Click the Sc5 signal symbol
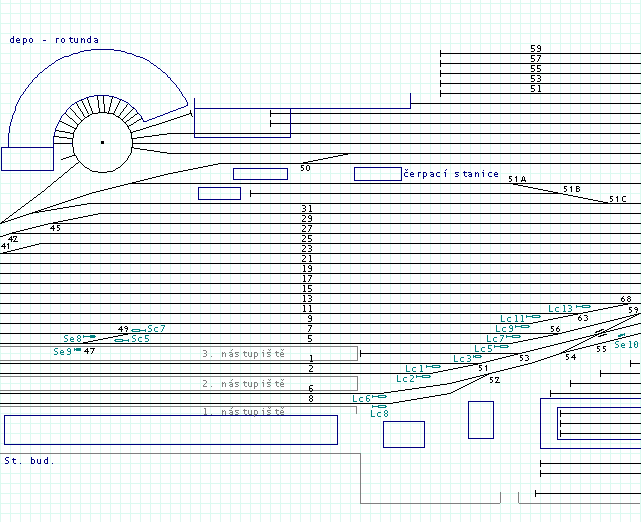Image resolution: width=641 pixels, height=522 pixels. coord(121,340)
